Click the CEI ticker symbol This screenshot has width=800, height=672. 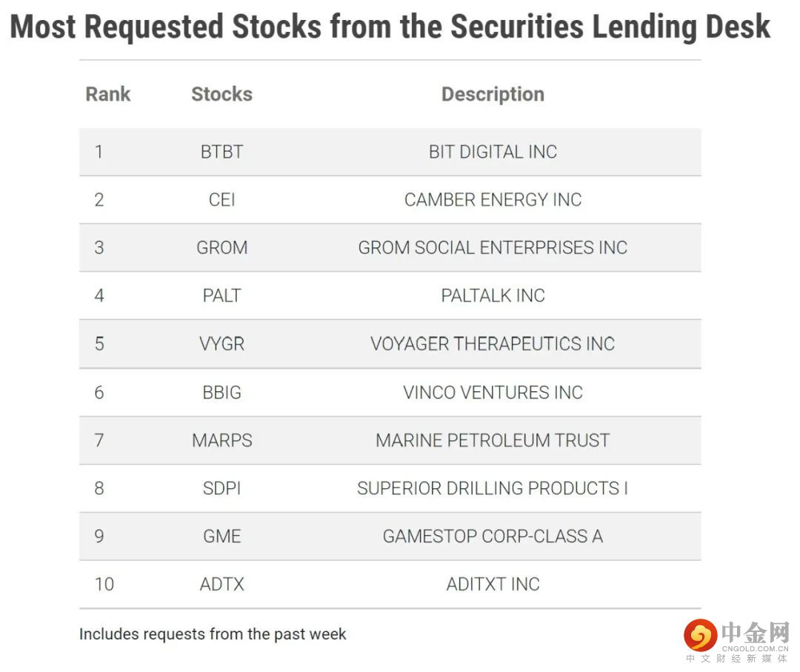(221, 200)
